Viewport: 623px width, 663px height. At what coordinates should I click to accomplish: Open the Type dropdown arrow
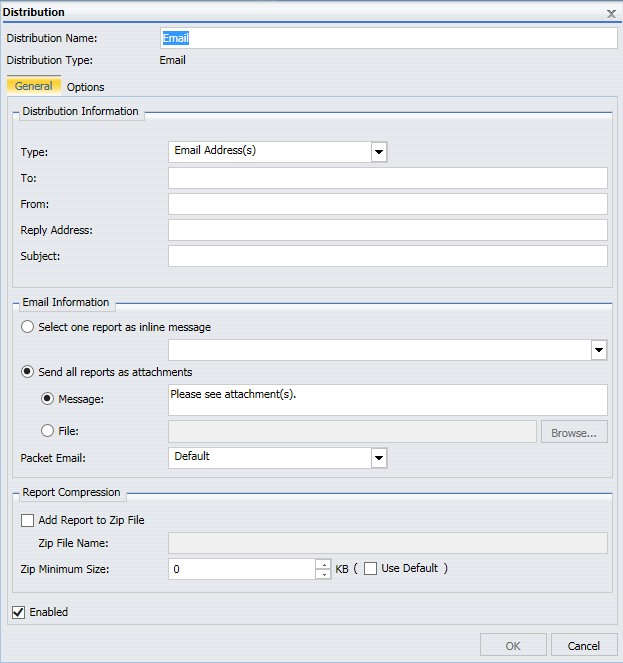pos(379,152)
